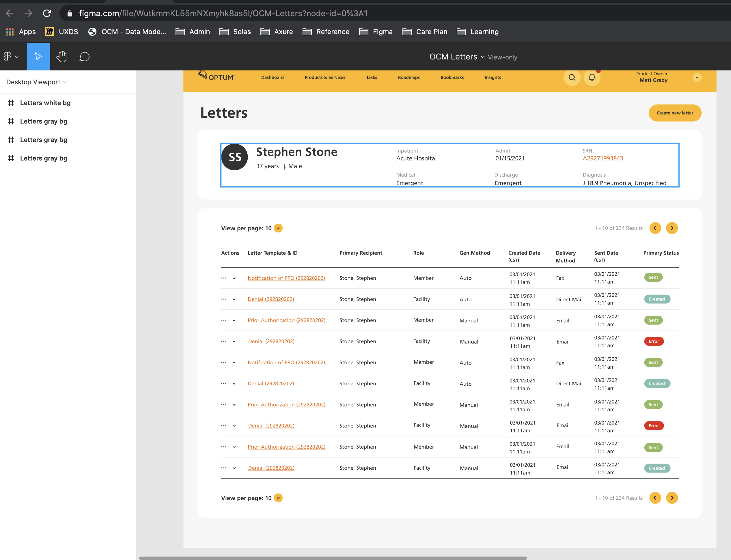Open the Matt Grady account dropdown
Image resolution: width=731 pixels, height=560 pixels.
coord(697,77)
